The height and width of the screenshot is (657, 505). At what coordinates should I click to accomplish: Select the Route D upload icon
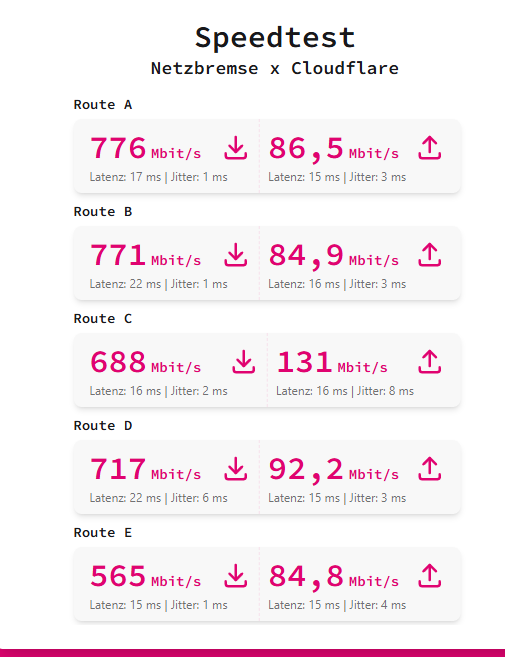(430, 469)
